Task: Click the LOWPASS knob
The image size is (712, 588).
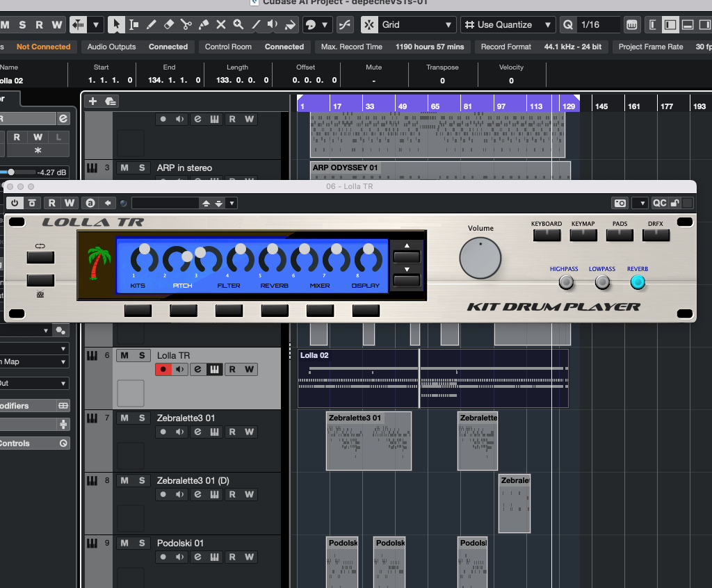Action: click(602, 282)
